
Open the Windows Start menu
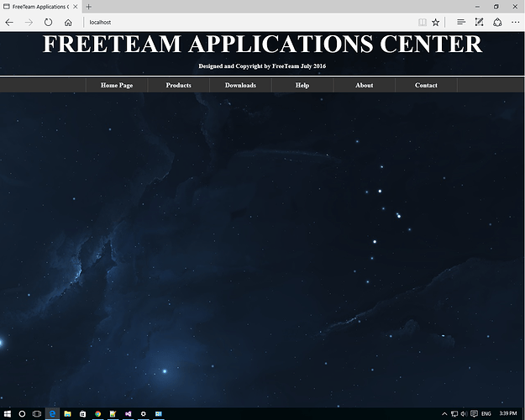click(x=8, y=413)
